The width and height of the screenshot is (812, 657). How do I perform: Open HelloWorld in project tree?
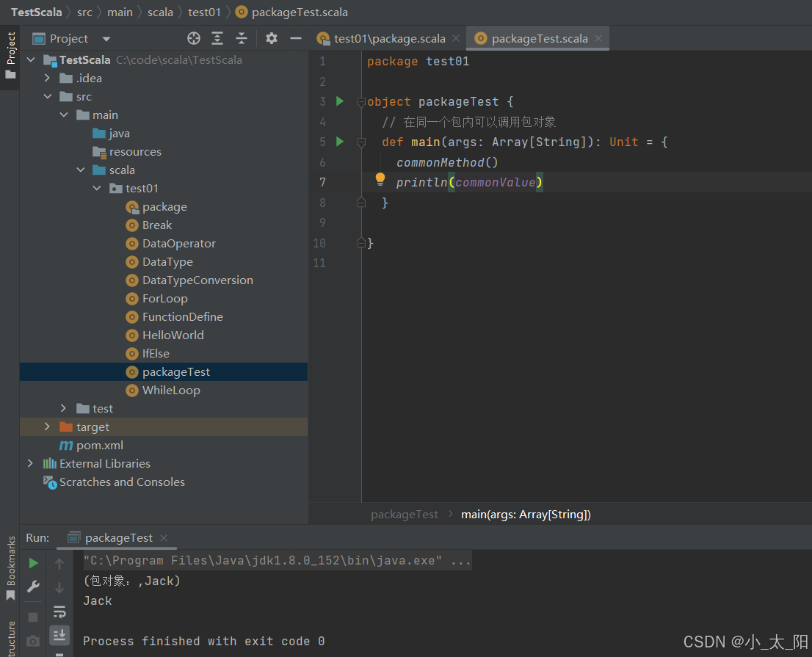pos(165,335)
